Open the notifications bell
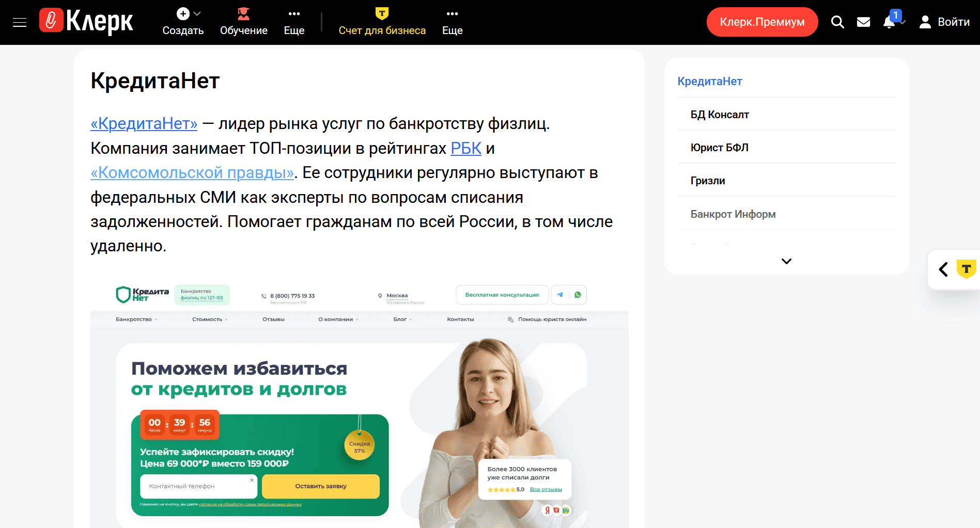 (890, 22)
